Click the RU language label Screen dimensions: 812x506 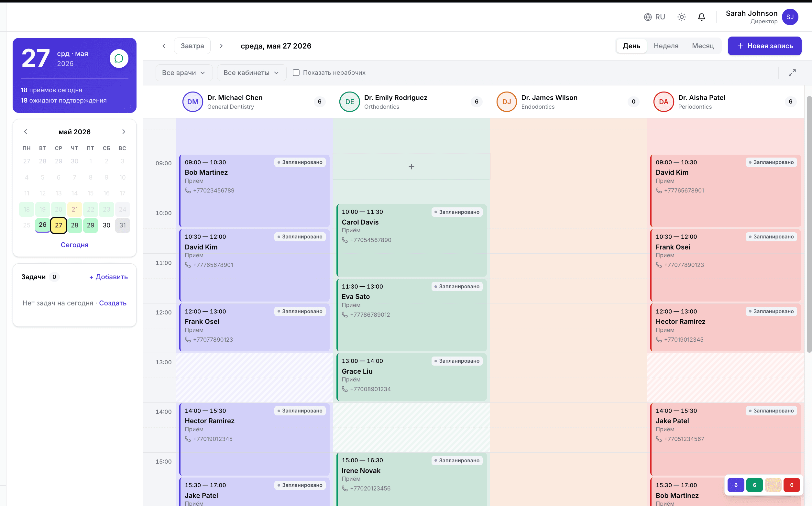(x=660, y=17)
